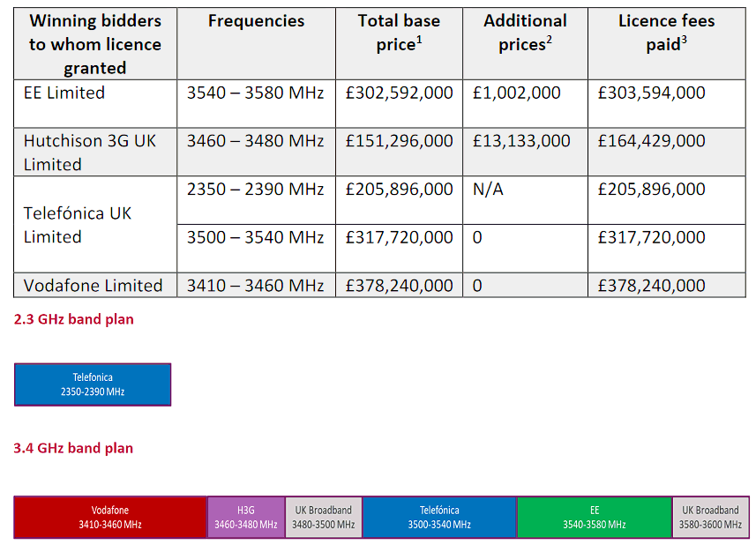Viewport: 756px width, 552px height.
Task: Select the £13,133,000 additional price cell
Action: pos(521,141)
